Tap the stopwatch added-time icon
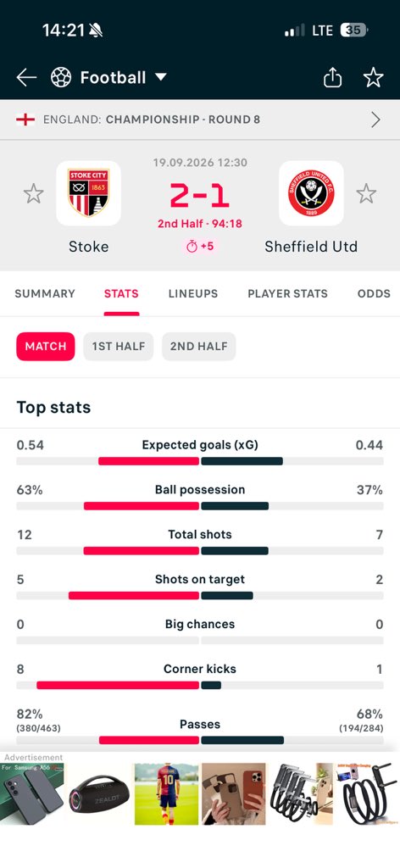Viewport: 400px width, 868px height. pyautogui.click(x=192, y=247)
